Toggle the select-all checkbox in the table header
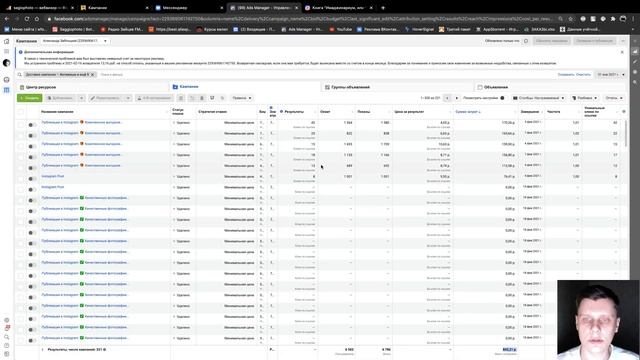Screen dimensions: 640x360 [21, 112]
